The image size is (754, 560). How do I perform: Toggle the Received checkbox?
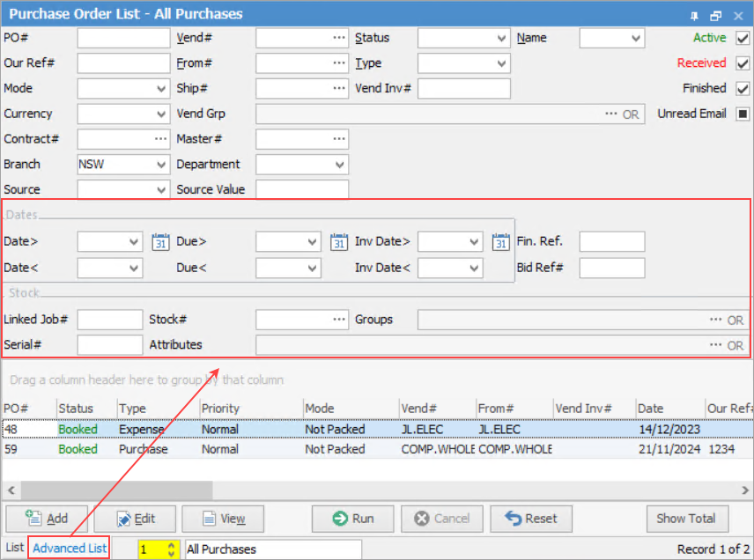tap(743, 63)
